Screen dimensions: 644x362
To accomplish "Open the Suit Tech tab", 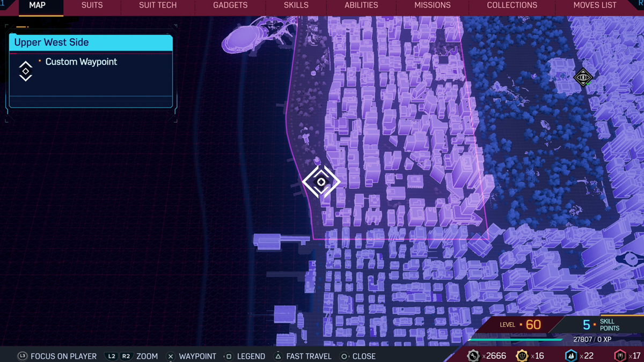I will (x=158, y=5).
